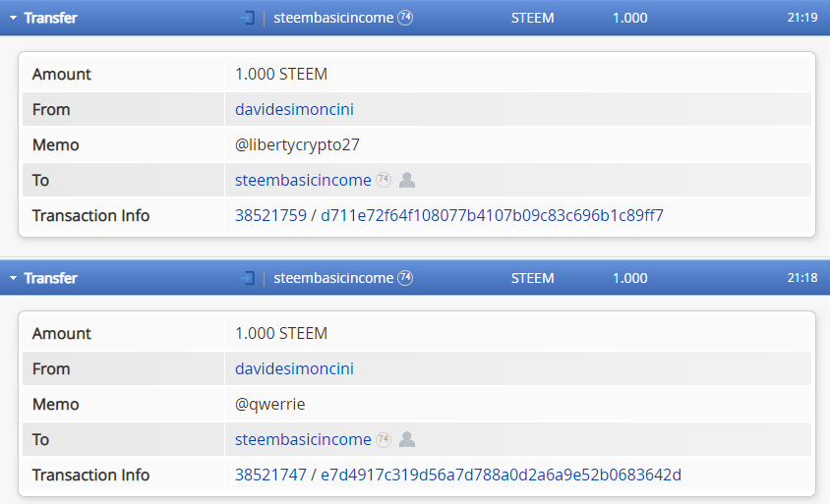Click reputation 74 badge in 21:19 header
The height and width of the screenshot is (504, 830).
(405, 18)
